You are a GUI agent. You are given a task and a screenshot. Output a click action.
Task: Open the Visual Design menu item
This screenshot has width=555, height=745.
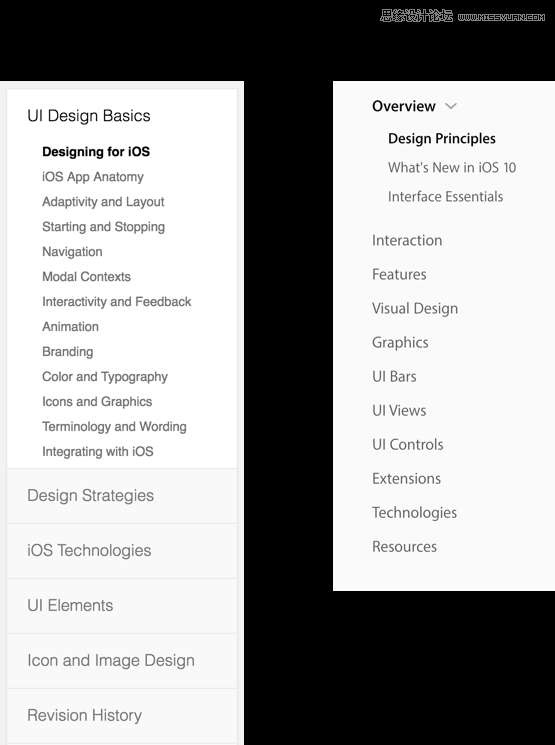point(415,308)
